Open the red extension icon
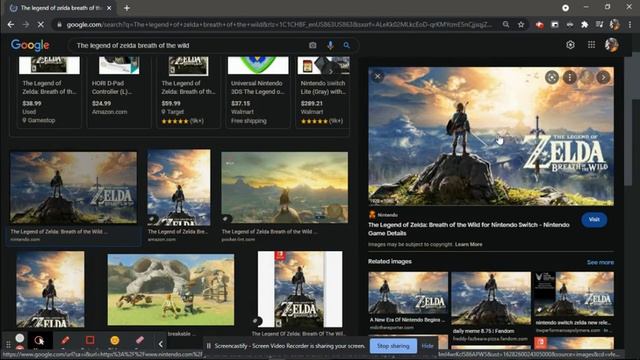Viewport: 640px width, 360px height. tap(540, 25)
